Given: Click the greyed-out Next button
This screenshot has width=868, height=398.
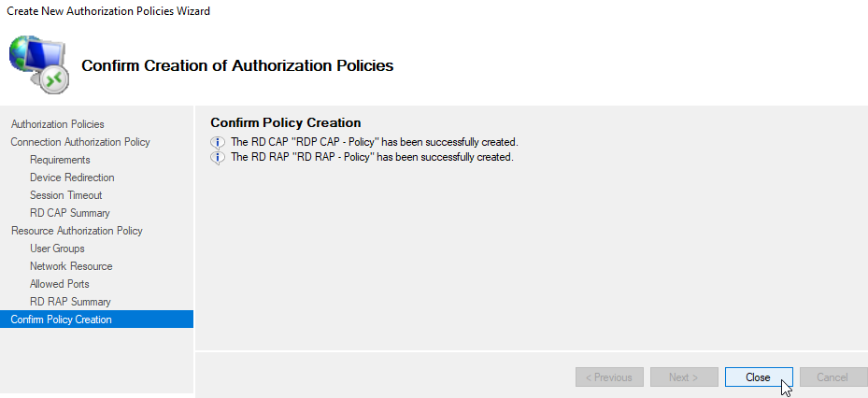Looking at the screenshot, I should pos(684,377).
